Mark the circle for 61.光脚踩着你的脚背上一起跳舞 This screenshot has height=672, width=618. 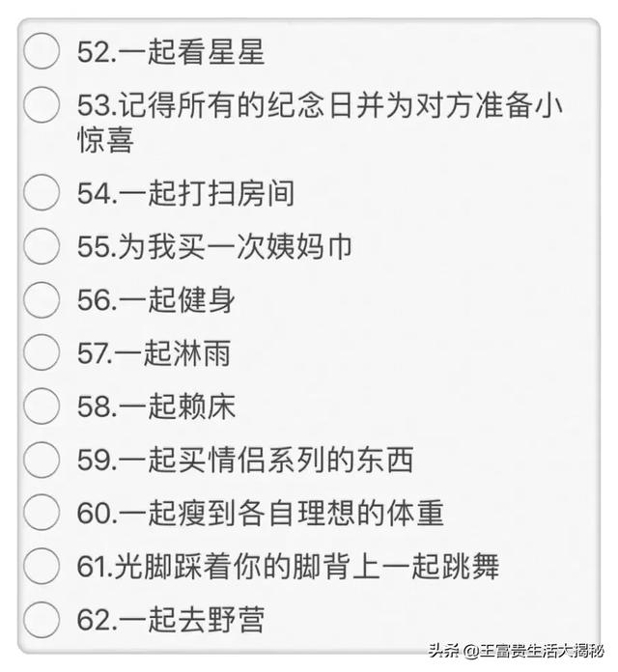pyautogui.click(x=42, y=566)
